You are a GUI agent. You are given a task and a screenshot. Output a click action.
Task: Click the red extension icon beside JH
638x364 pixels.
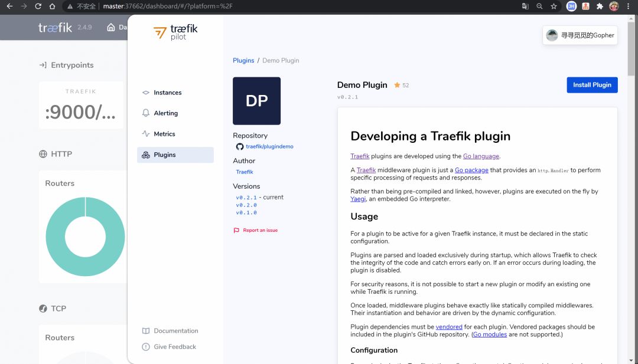585,6
